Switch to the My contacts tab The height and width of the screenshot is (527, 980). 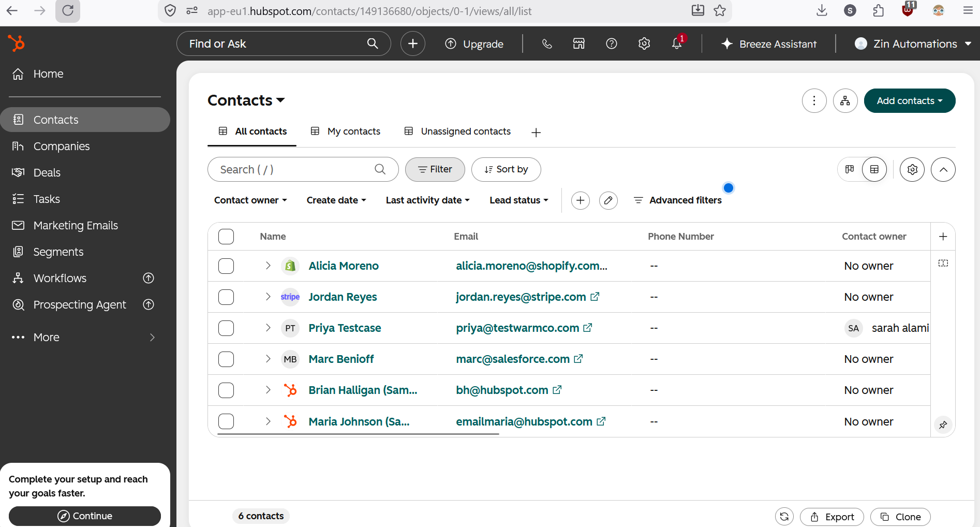[346, 131]
